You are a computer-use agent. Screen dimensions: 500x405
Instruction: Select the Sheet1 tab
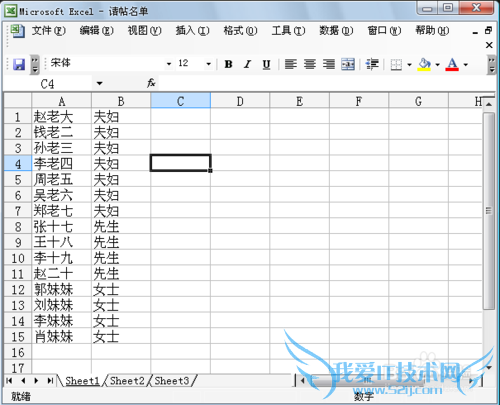click(x=82, y=381)
